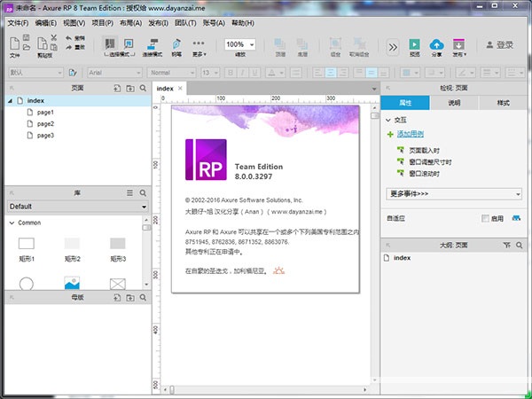
Task: Add a new master in the 母版 panel
Action: click(x=117, y=298)
